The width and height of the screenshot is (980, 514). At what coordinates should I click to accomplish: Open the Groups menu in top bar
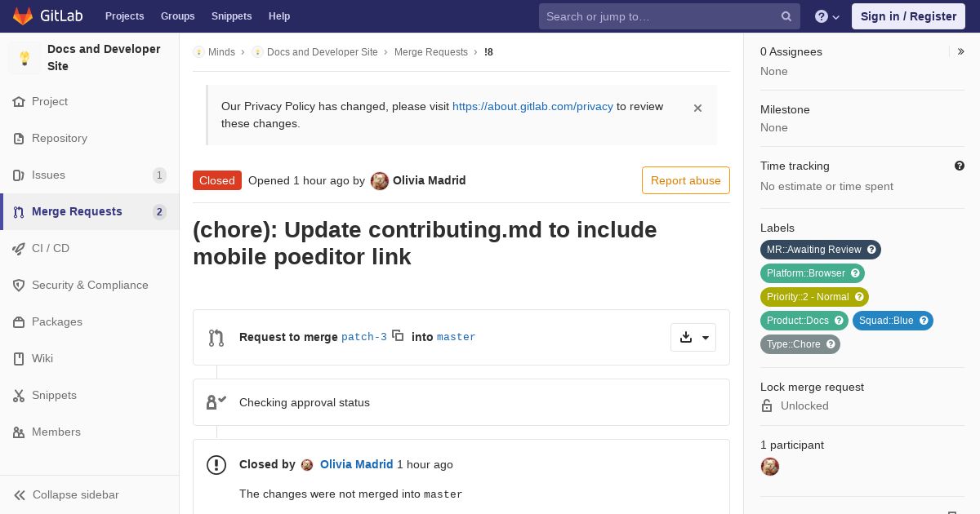[177, 16]
